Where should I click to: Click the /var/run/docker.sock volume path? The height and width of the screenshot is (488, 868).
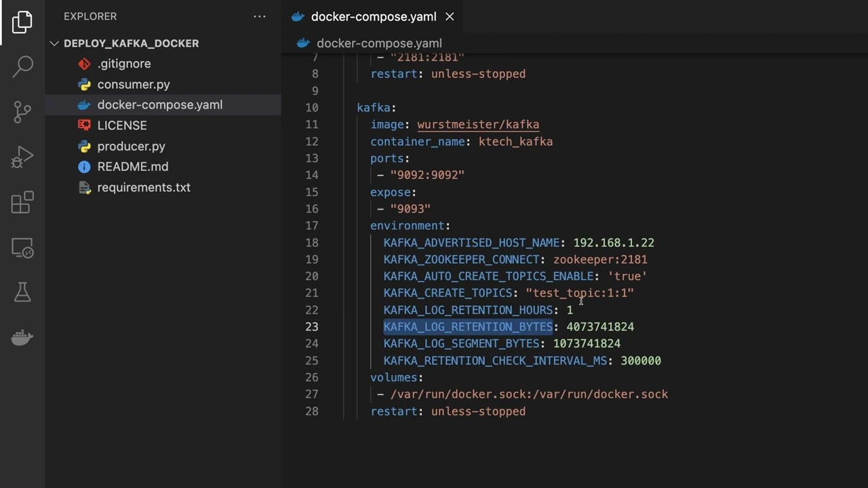pyautogui.click(x=529, y=394)
